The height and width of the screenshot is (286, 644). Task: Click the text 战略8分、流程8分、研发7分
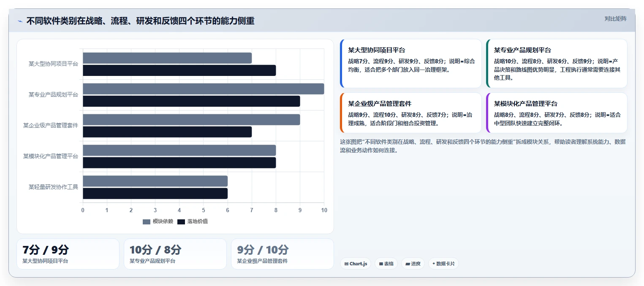click(531, 115)
